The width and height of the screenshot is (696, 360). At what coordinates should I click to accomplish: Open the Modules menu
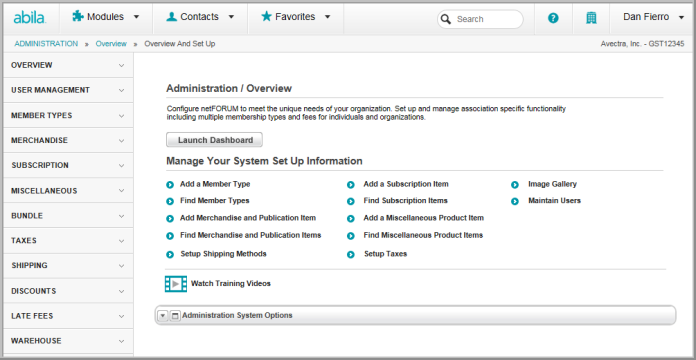click(106, 17)
